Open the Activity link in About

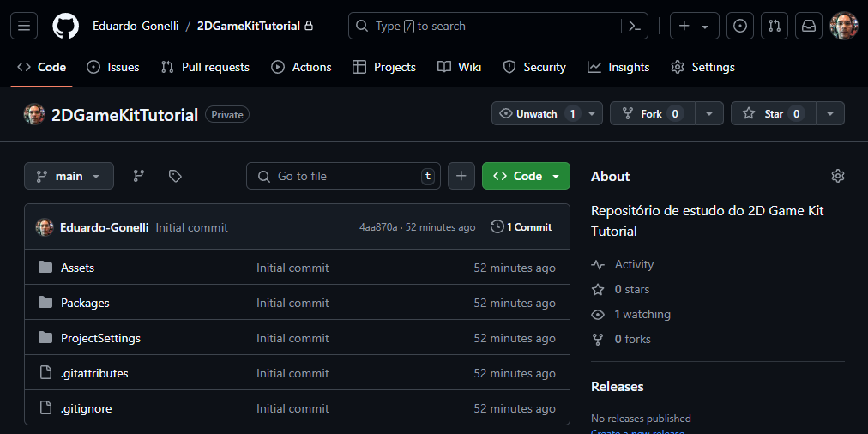pyautogui.click(x=634, y=265)
